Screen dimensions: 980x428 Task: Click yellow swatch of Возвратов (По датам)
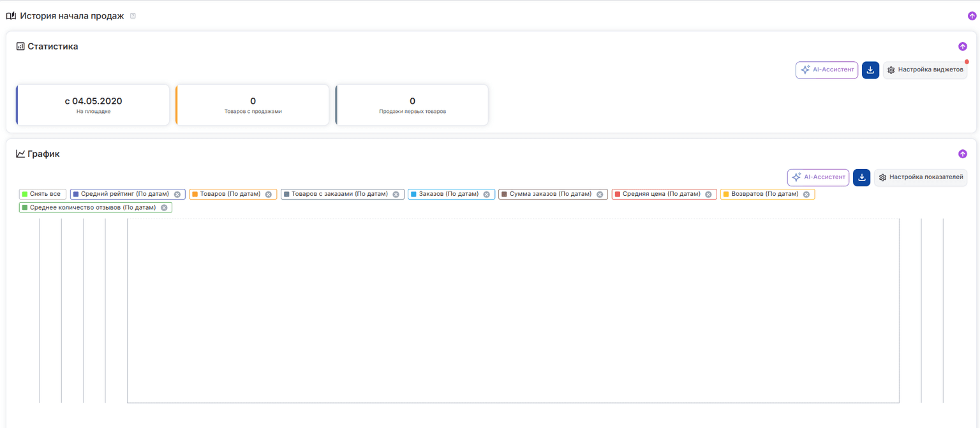pyautogui.click(x=725, y=195)
